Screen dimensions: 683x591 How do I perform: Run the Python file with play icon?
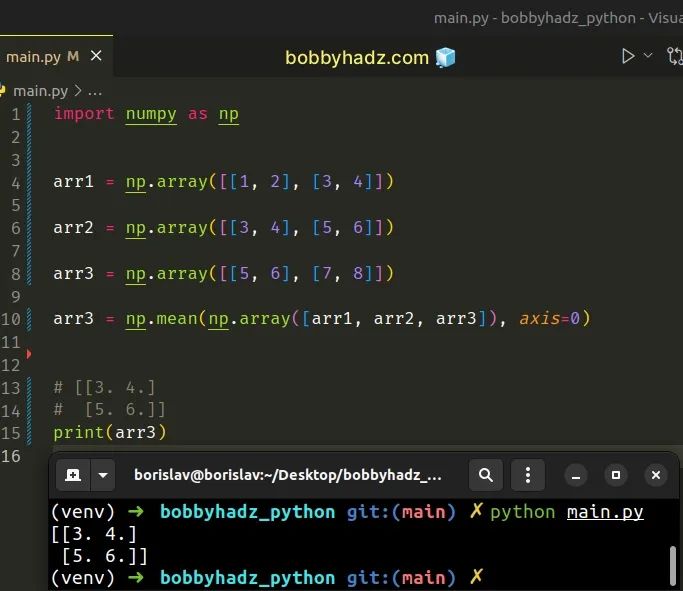(x=628, y=56)
